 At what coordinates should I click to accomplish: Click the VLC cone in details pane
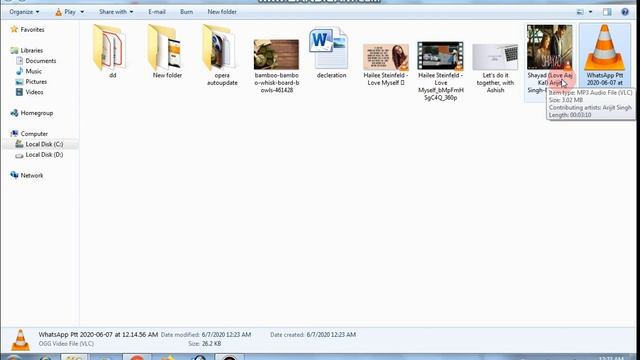(x=20, y=340)
